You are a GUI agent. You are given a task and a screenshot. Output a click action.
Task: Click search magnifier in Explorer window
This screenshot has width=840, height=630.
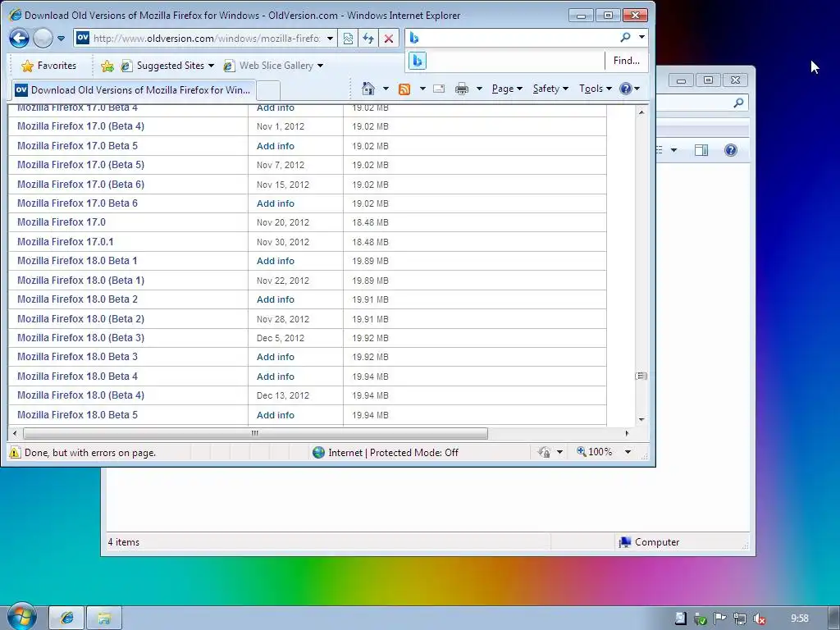coord(738,103)
